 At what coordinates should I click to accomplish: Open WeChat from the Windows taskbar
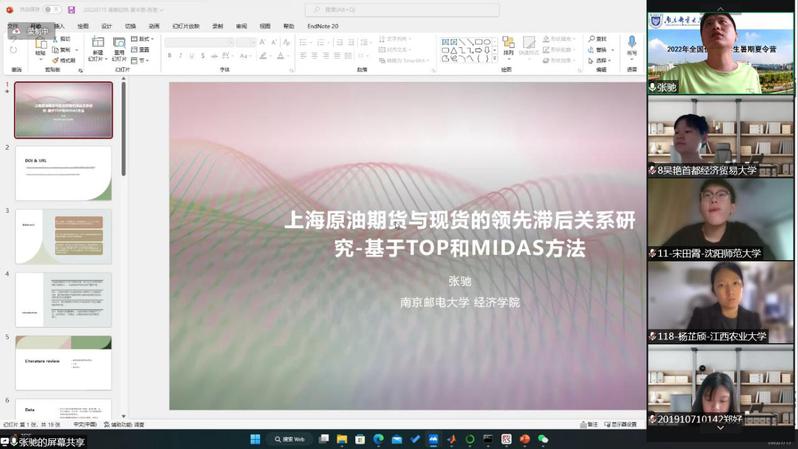pyautogui.click(x=543, y=439)
